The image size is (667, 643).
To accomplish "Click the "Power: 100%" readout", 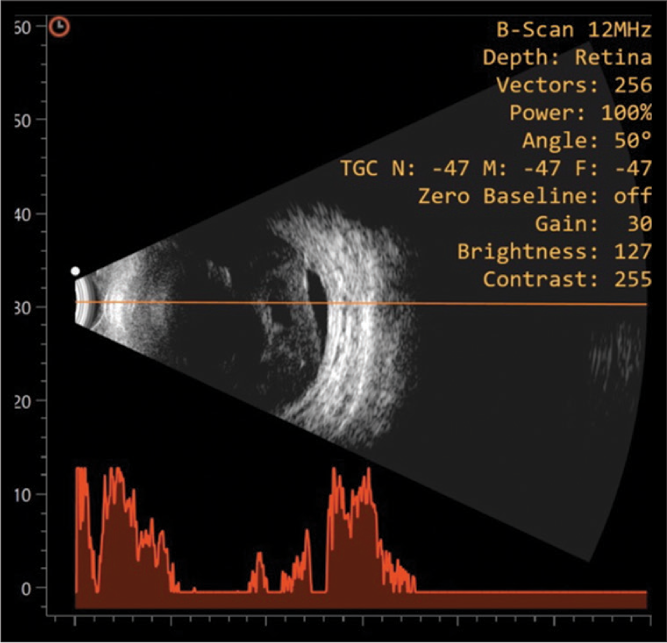I will [581, 113].
